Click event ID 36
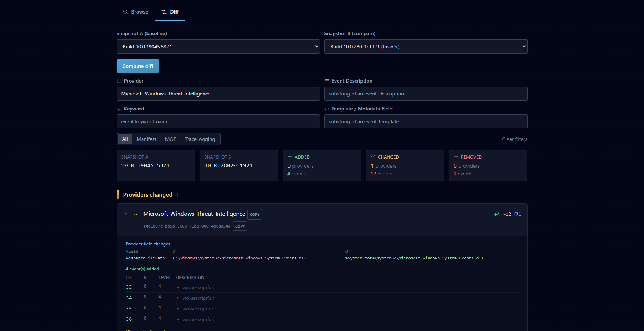Screen dimensions: 644x331 [x=129, y=319]
